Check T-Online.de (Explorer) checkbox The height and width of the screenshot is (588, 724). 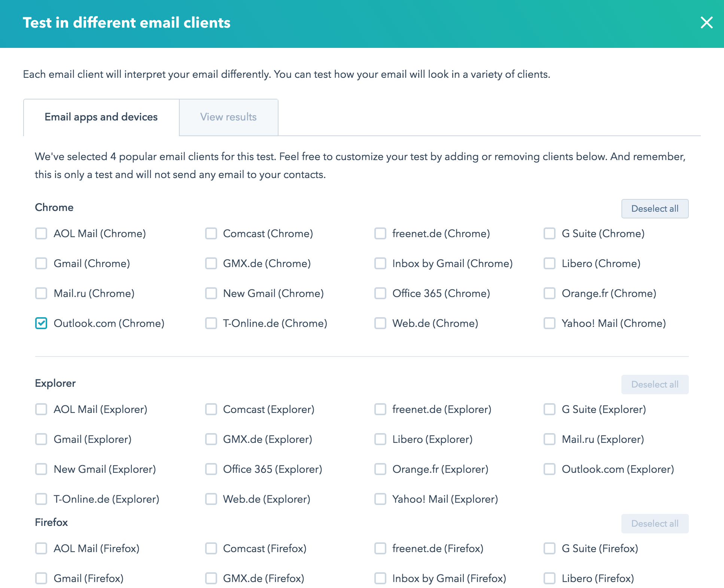[41, 499]
